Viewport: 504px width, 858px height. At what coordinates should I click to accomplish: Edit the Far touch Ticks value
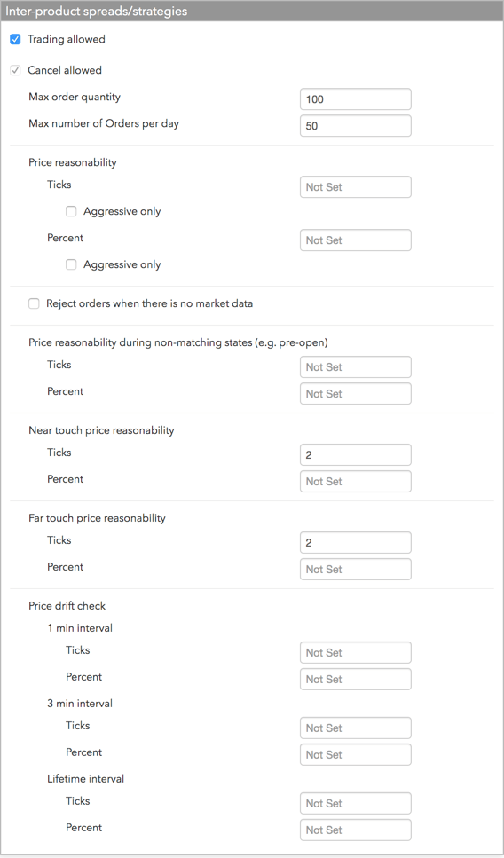356,543
